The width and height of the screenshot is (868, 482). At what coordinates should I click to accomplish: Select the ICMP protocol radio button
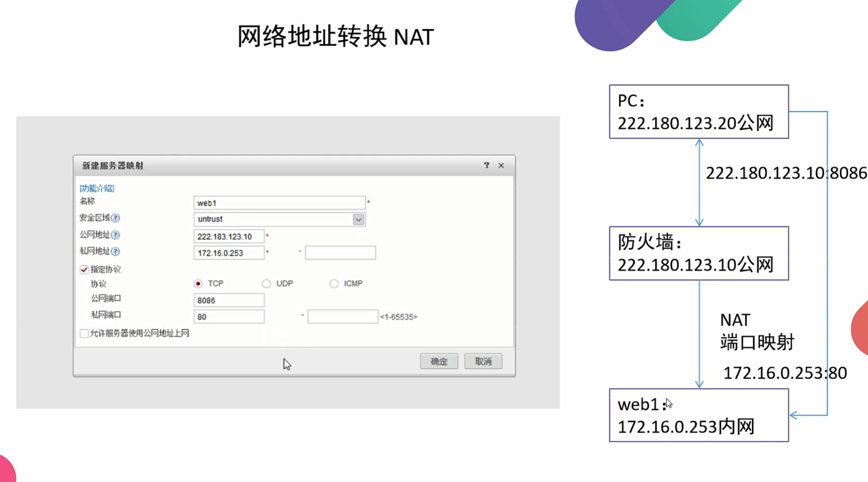click(334, 283)
